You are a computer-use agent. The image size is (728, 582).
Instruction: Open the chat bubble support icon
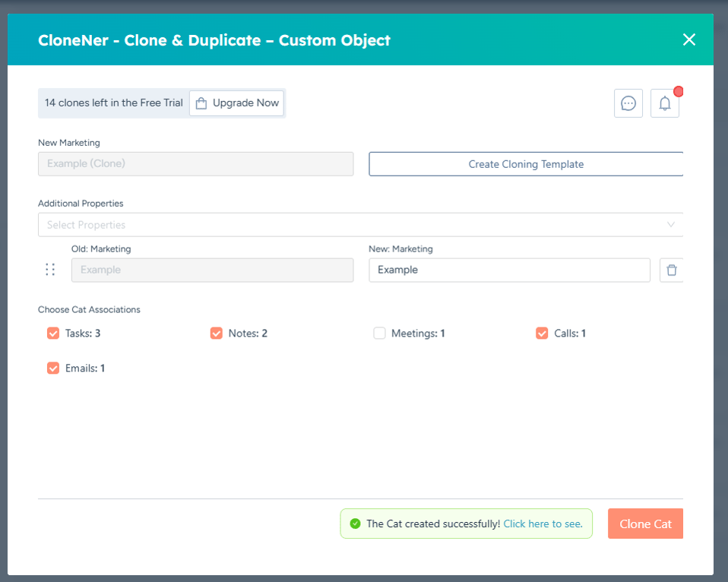[x=628, y=103]
